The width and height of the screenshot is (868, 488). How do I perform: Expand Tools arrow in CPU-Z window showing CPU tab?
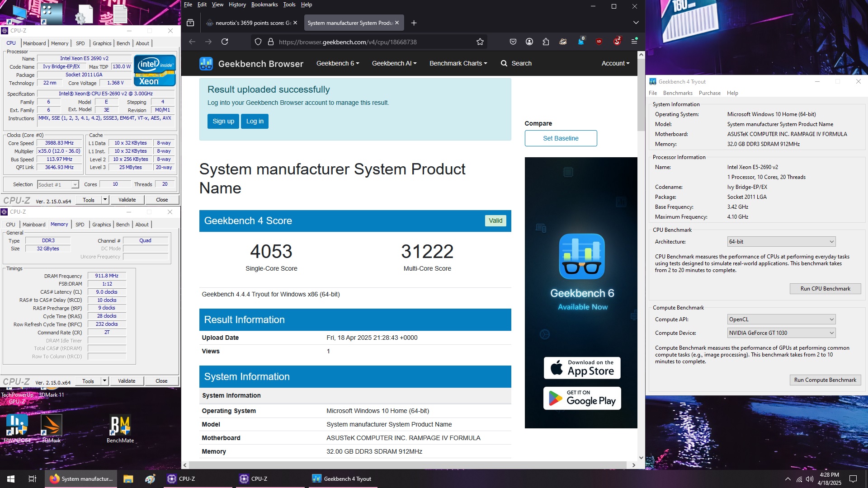pyautogui.click(x=105, y=199)
